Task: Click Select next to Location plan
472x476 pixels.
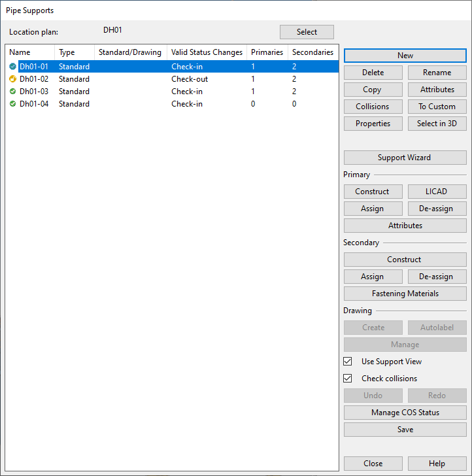Action: coord(307,32)
